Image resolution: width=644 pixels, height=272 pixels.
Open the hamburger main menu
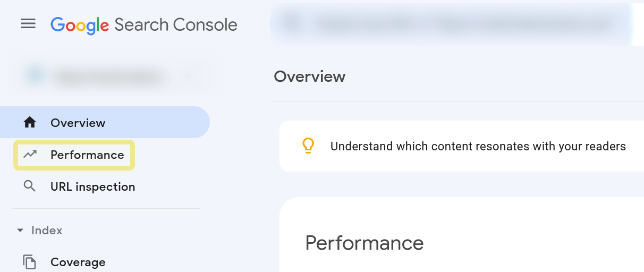28,24
